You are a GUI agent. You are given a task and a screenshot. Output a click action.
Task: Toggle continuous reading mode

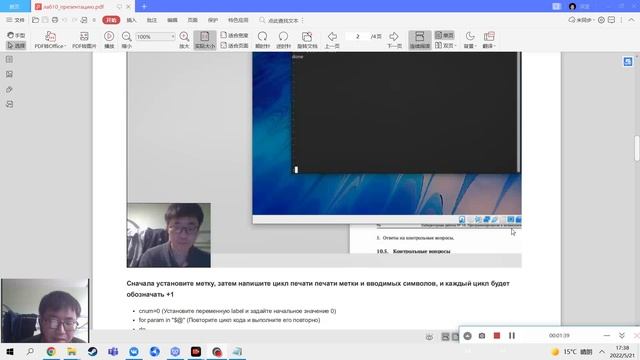click(420, 40)
